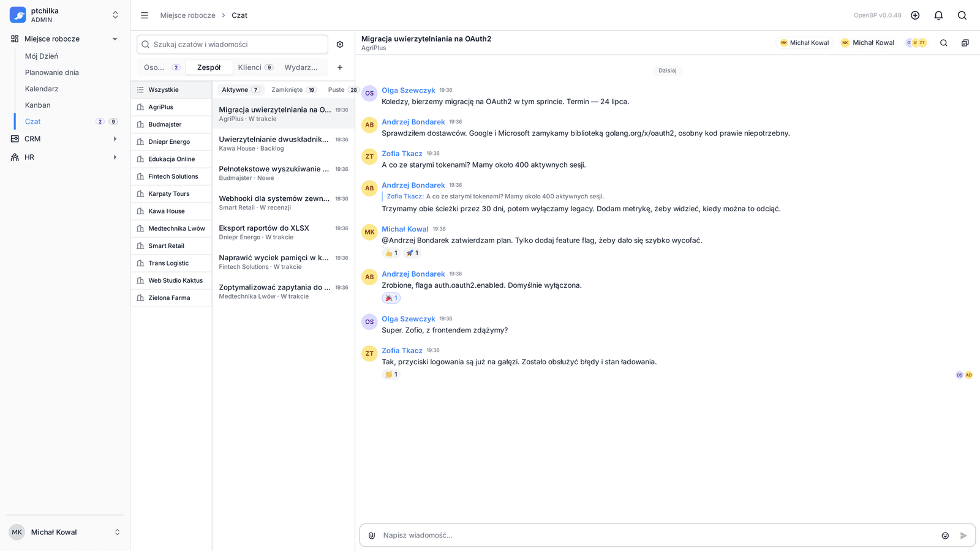
Task: Select Wszystkie in company list
Action: 171,90
